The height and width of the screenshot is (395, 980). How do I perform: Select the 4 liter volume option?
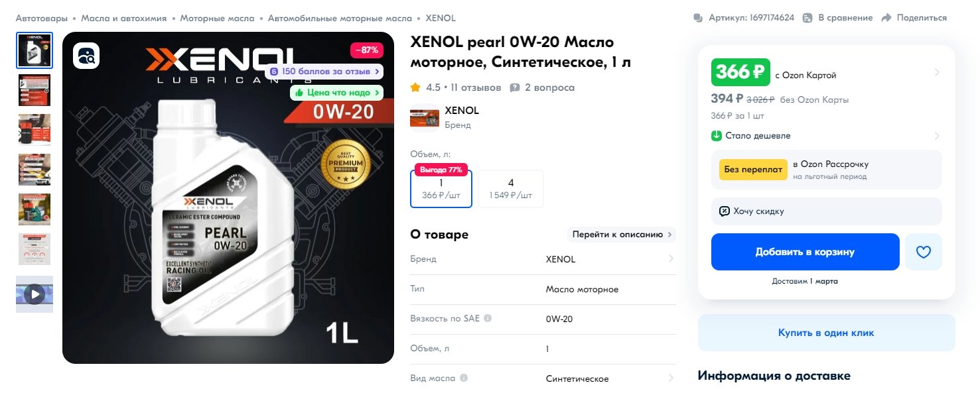(511, 189)
